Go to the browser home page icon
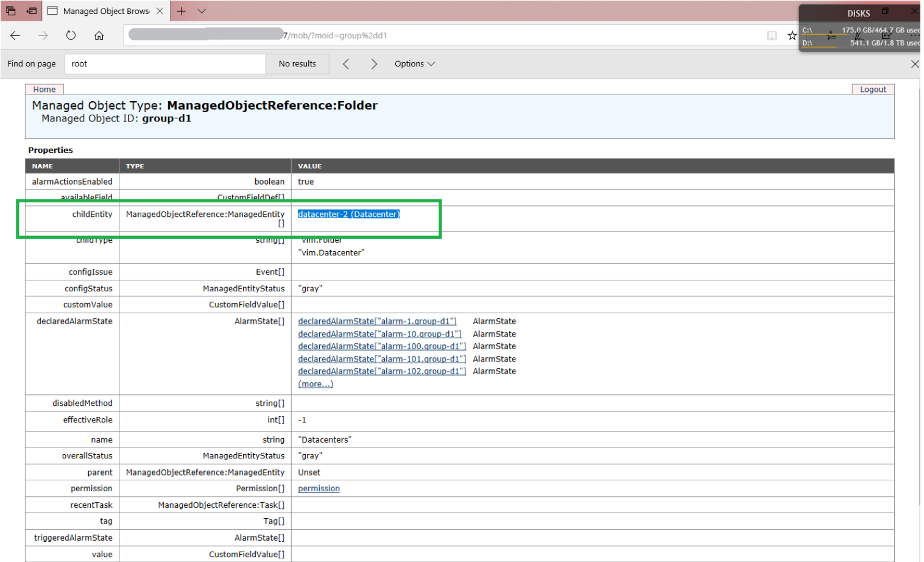Viewport: 924px width, 562px height. pyautogui.click(x=99, y=35)
